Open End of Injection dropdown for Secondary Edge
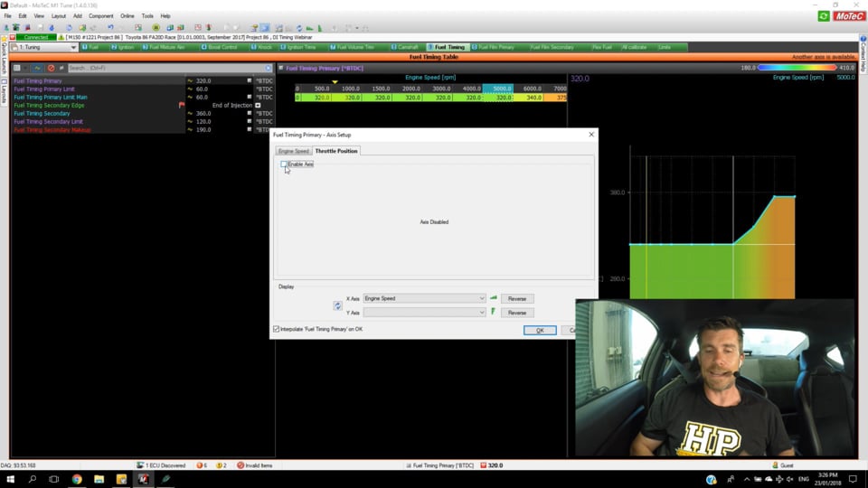Screen dimensions: 868x488 (x=258, y=105)
